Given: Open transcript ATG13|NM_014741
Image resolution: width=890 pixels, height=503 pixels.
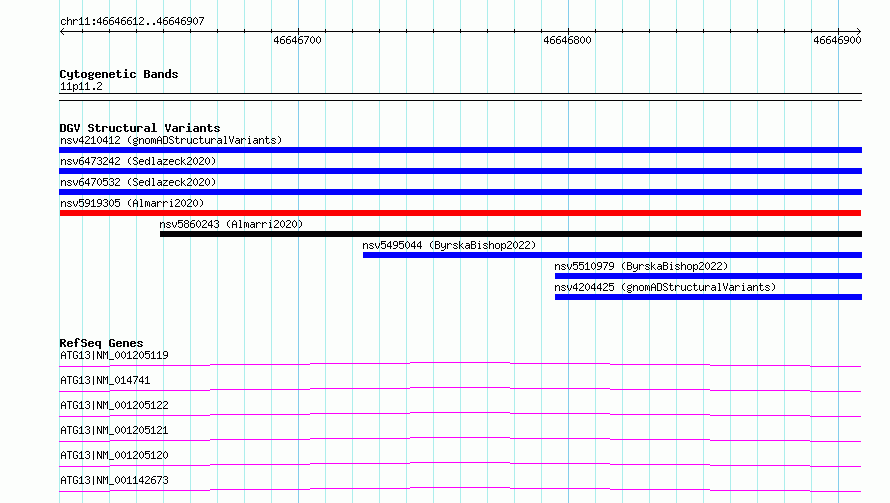Looking at the screenshot, I should [105, 380].
